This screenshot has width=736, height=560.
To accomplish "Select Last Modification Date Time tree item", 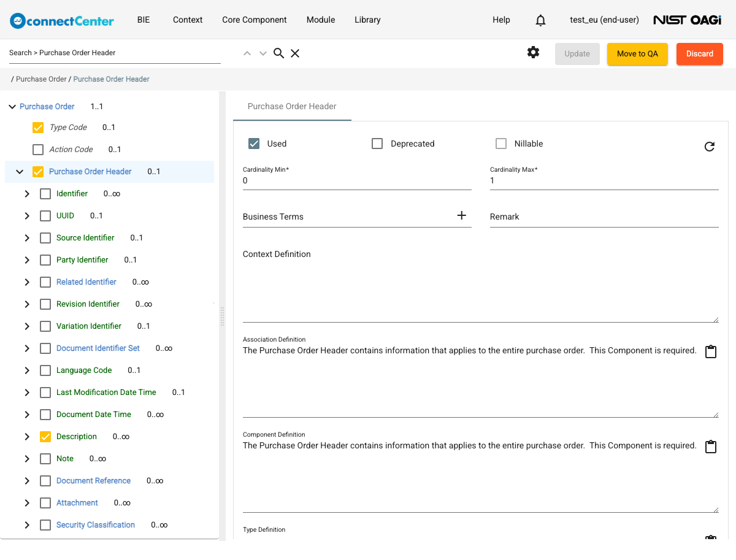I will [x=106, y=393].
